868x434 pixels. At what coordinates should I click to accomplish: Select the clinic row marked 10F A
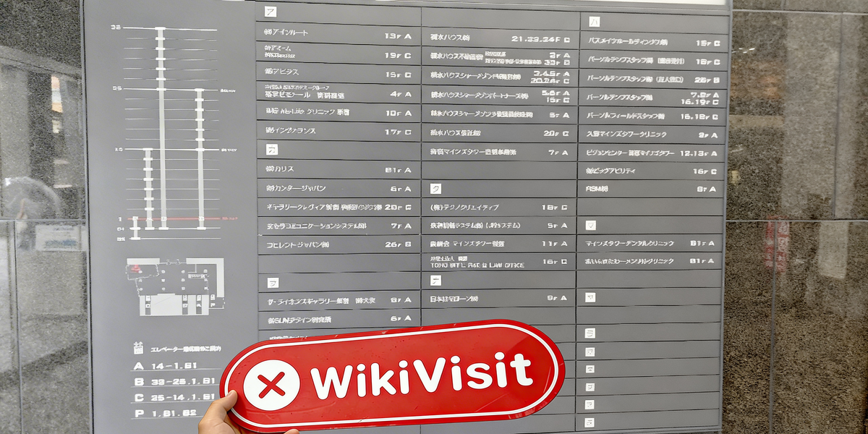(x=338, y=113)
